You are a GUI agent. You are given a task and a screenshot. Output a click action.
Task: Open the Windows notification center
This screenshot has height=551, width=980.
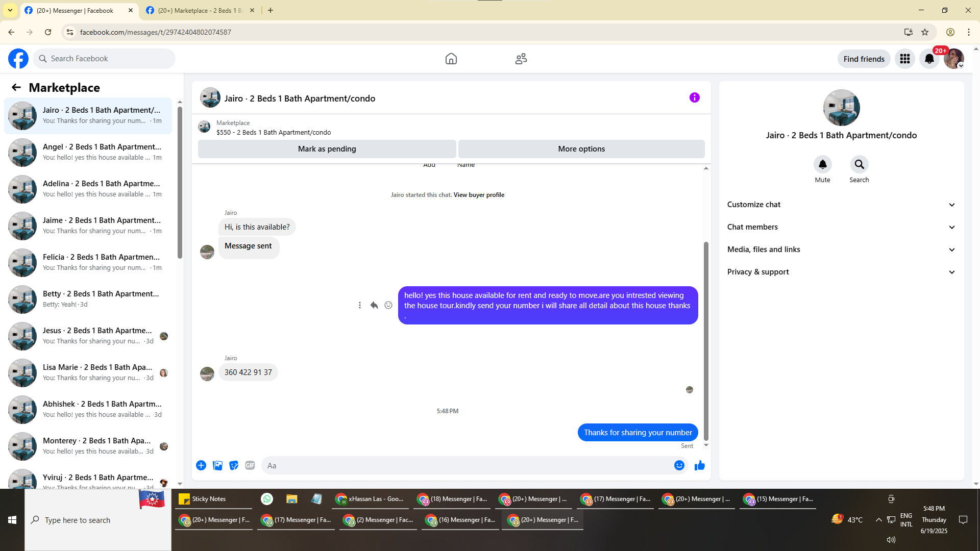click(963, 520)
